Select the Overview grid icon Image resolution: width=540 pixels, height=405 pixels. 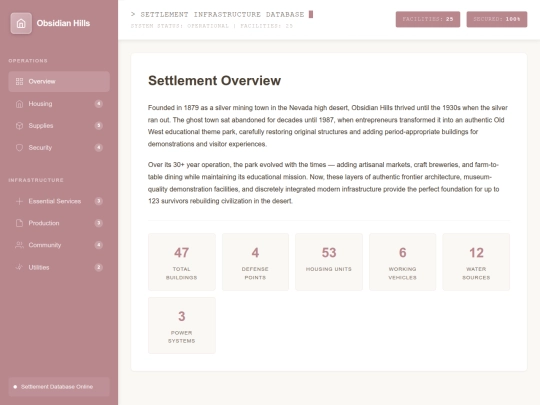coord(19,82)
